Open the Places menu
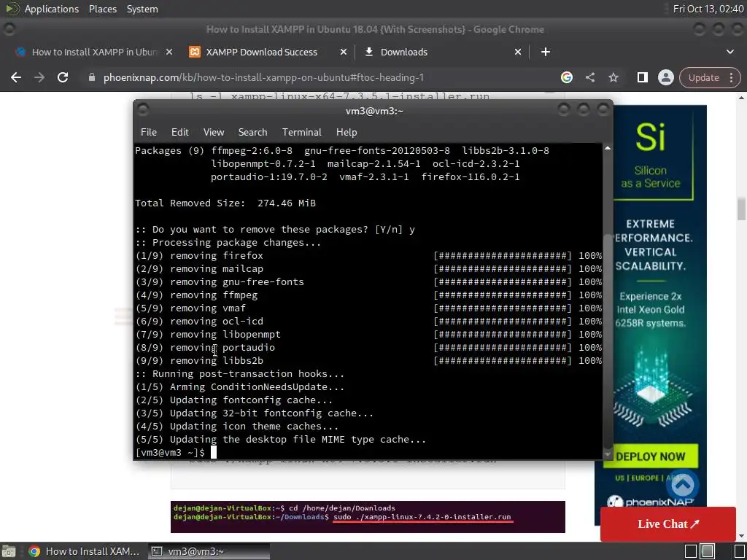 [x=102, y=9]
